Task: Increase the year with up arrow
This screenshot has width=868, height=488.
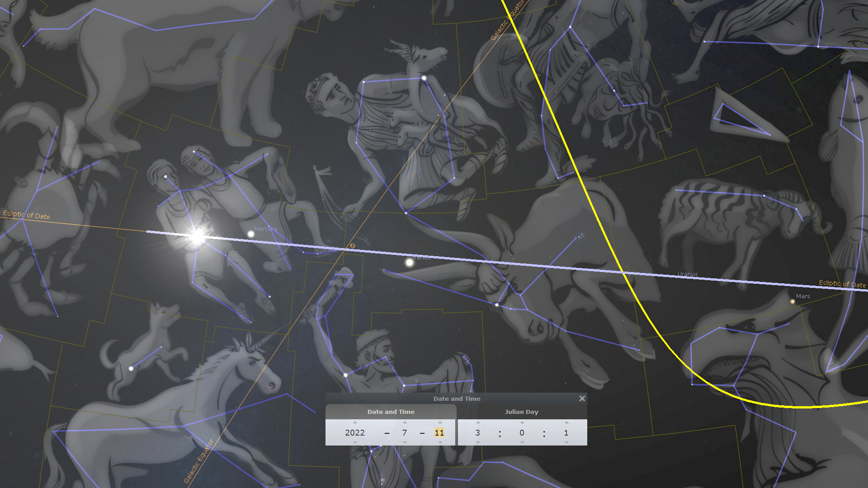Action: (x=355, y=422)
